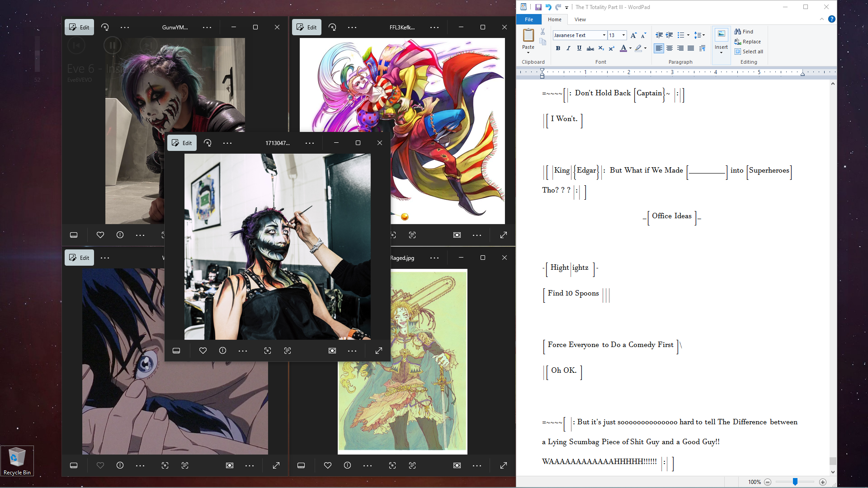Favorite the 1713047 photo with heart

coord(203,351)
